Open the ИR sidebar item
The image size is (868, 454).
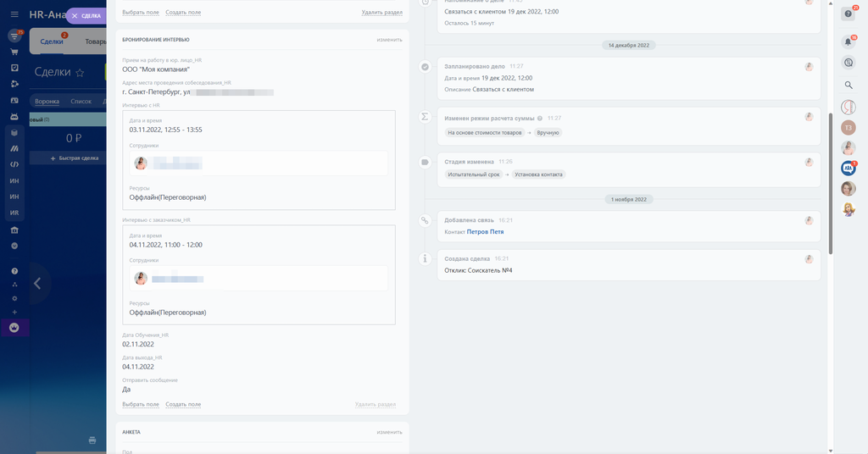(14, 213)
